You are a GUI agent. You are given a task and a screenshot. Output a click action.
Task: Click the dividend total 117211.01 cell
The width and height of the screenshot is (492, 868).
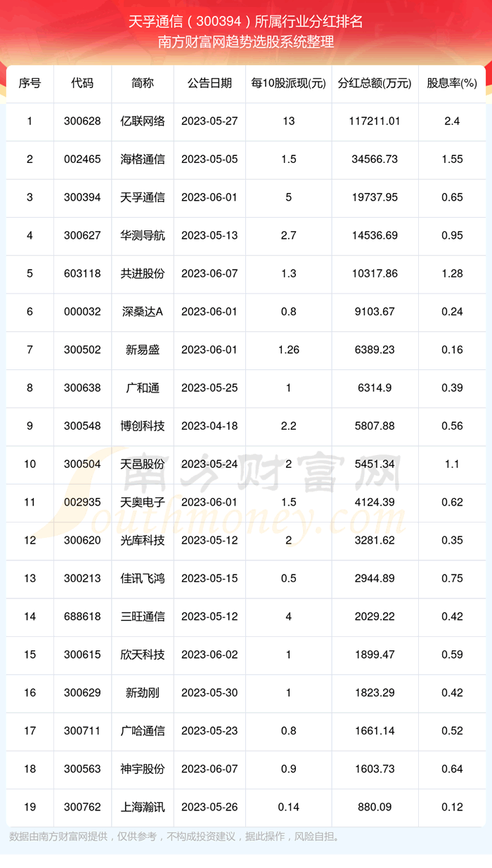[x=374, y=121]
